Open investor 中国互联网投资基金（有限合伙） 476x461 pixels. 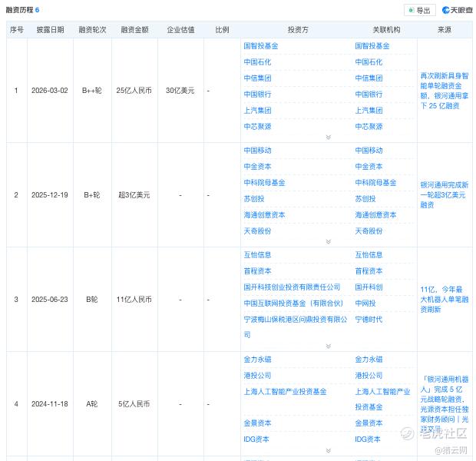click(293, 303)
